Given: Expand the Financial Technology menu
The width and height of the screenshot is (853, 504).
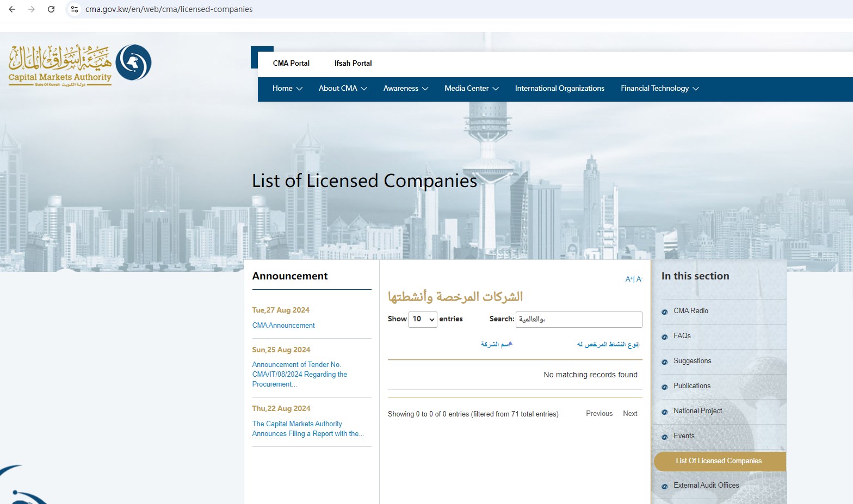Looking at the screenshot, I should 660,88.
